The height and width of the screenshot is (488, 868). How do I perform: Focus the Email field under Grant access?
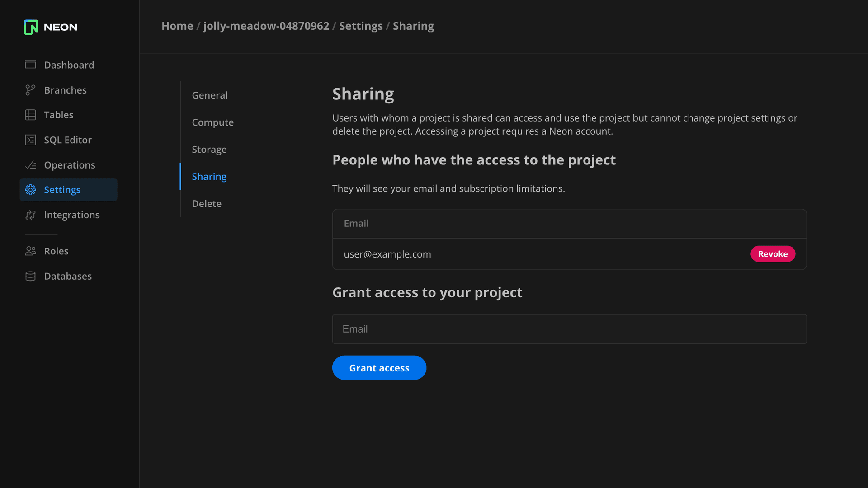569,329
